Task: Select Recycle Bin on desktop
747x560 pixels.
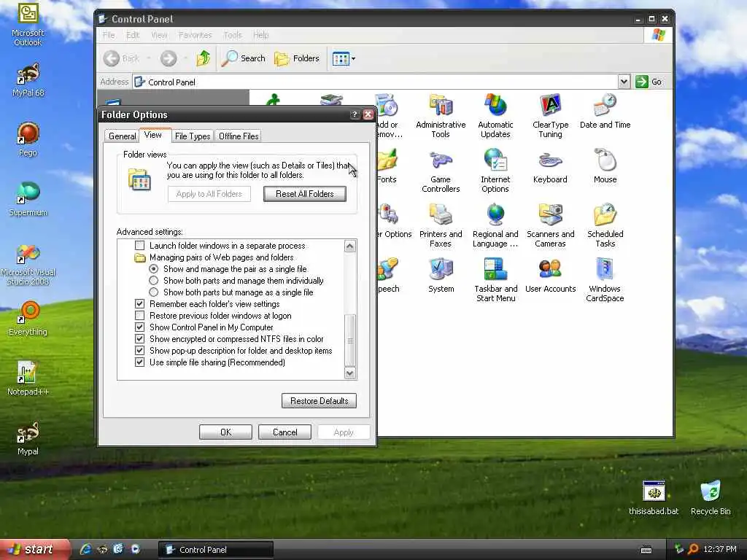Action: [711, 498]
